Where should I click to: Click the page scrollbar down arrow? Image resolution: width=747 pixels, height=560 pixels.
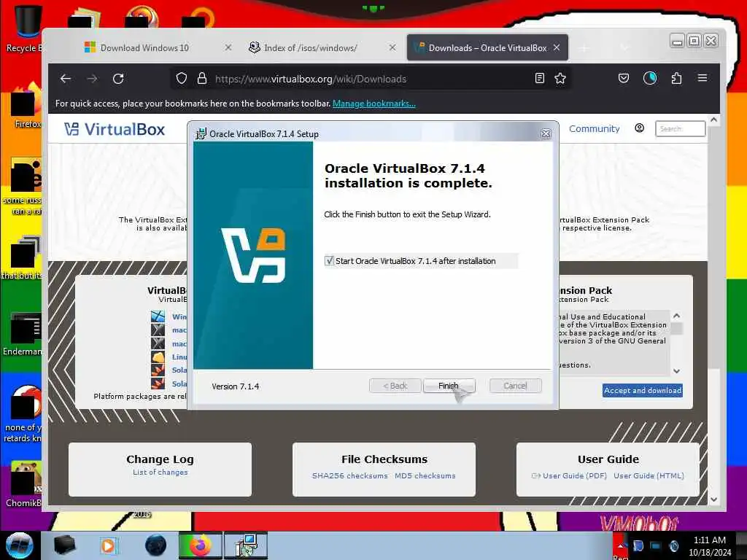click(713, 499)
